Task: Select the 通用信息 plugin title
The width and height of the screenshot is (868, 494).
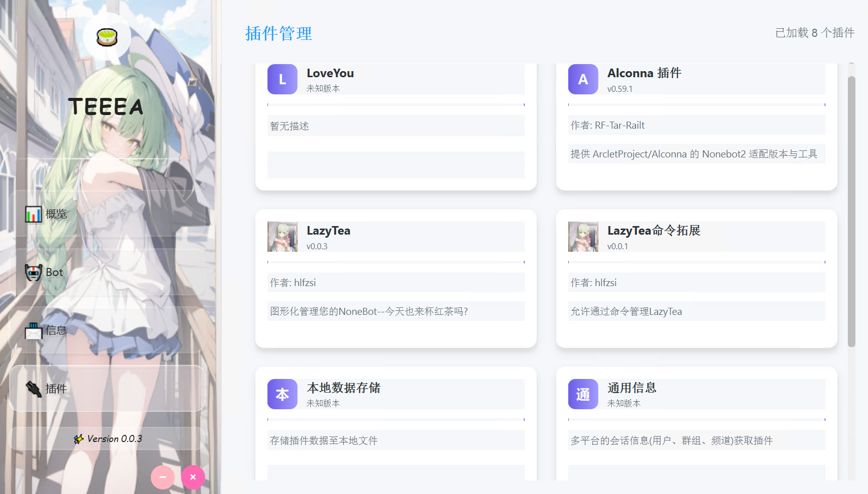Action: pyautogui.click(x=632, y=388)
